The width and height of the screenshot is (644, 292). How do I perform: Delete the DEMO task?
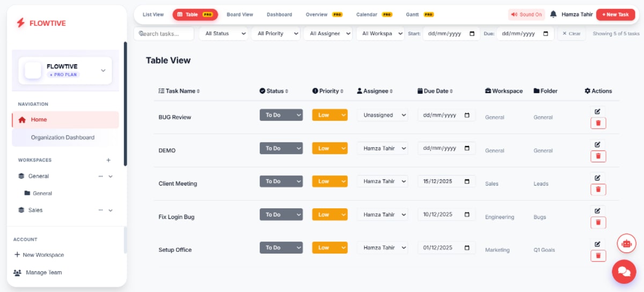598,156
